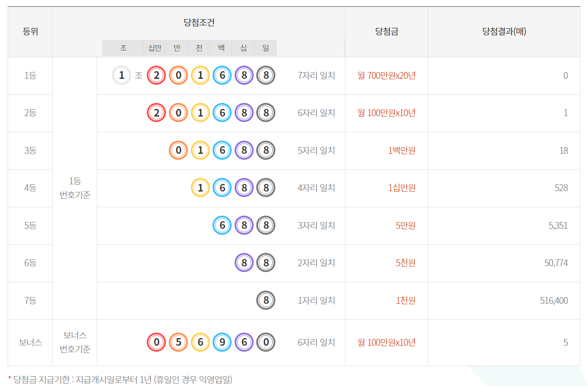Click the purple 8 ball in 6등 row

point(244,263)
